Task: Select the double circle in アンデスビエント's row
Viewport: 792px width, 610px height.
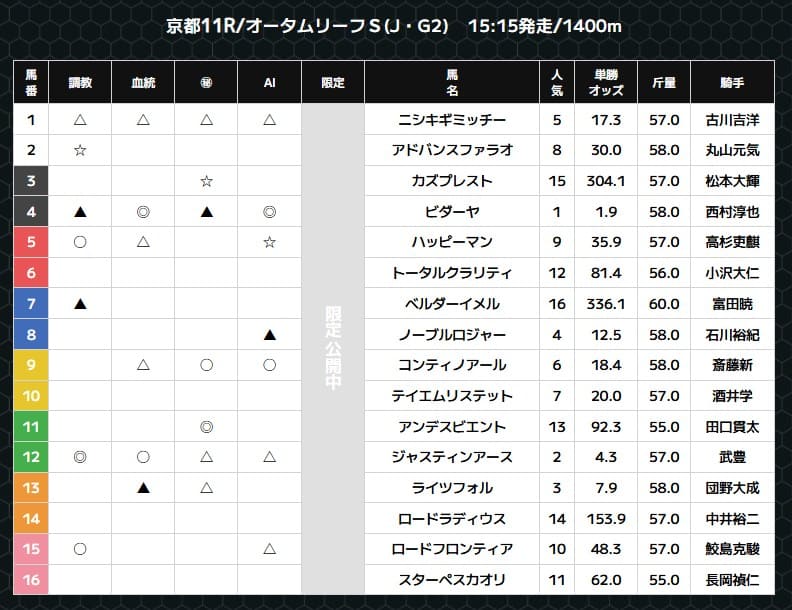Action: click(x=206, y=426)
